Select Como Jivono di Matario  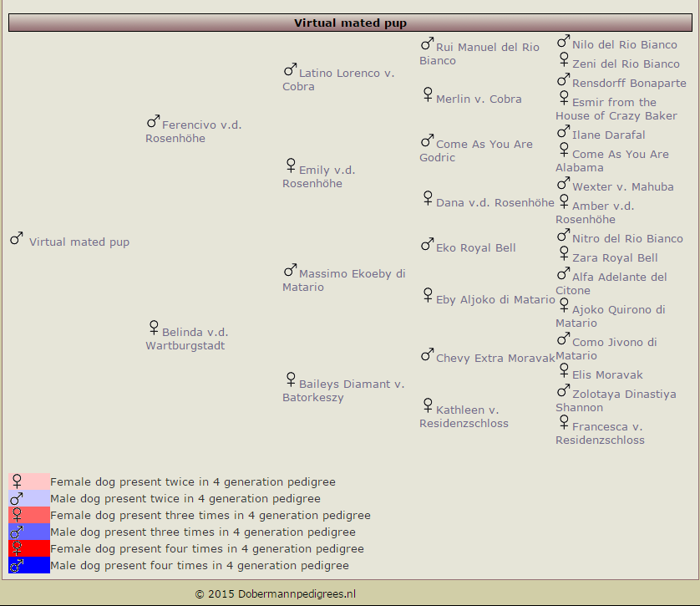coord(606,349)
